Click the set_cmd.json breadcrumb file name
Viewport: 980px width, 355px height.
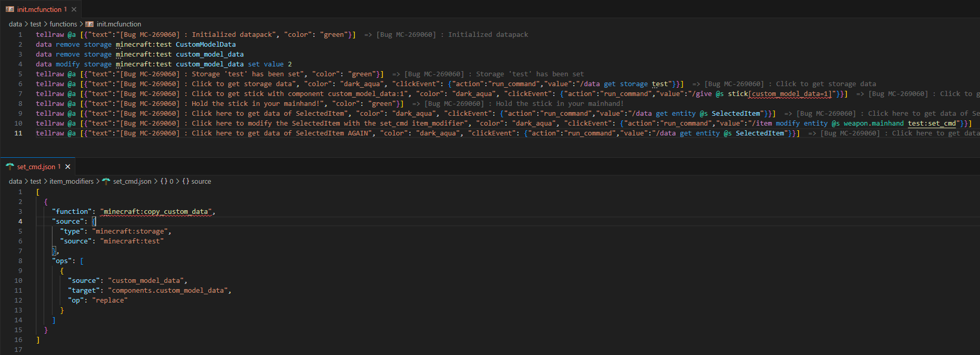132,181
